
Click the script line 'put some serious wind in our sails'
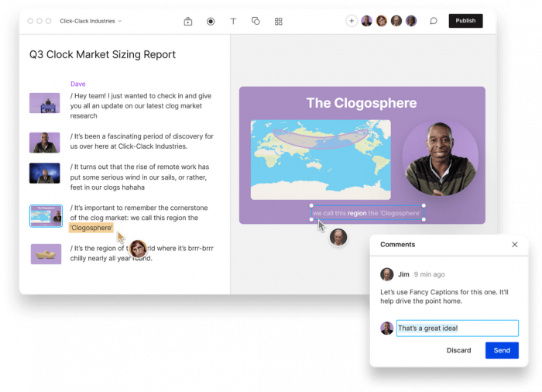tap(139, 177)
